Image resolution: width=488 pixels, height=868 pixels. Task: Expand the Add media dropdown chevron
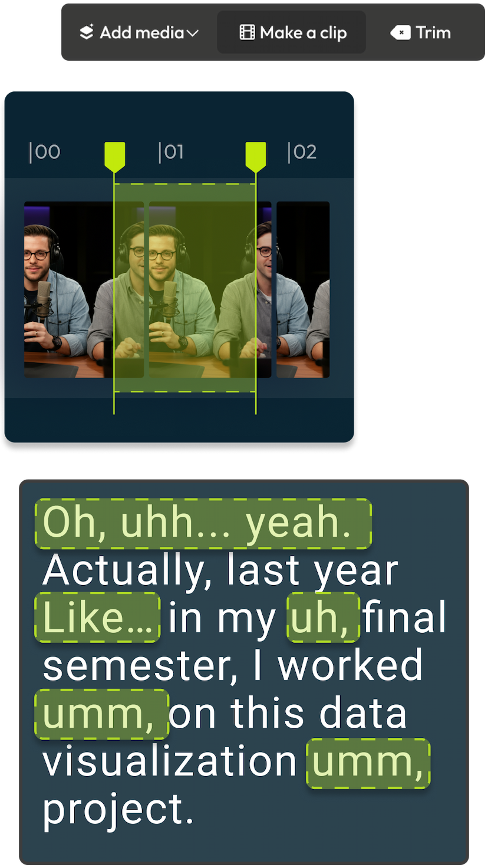coord(193,34)
